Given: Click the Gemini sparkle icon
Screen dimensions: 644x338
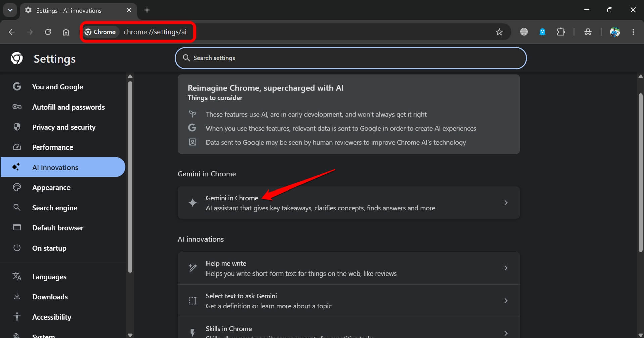Looking at the screenshot, I should click(193, 203).
